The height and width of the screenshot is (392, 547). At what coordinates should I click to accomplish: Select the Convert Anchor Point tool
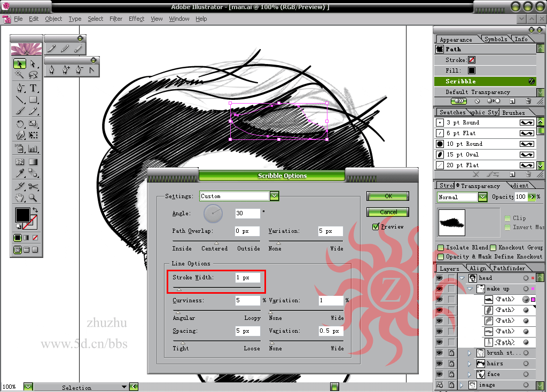pyautogui.click(x=92, y=70)
